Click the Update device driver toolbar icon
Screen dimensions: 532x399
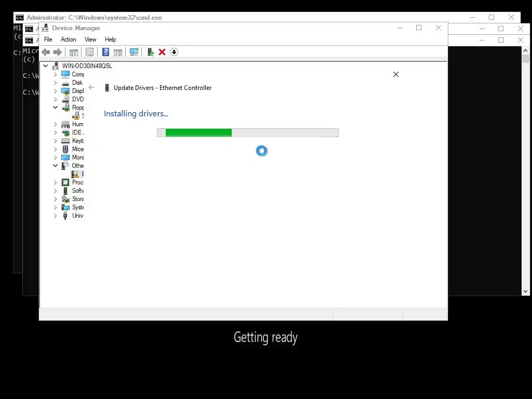(150, 52)
